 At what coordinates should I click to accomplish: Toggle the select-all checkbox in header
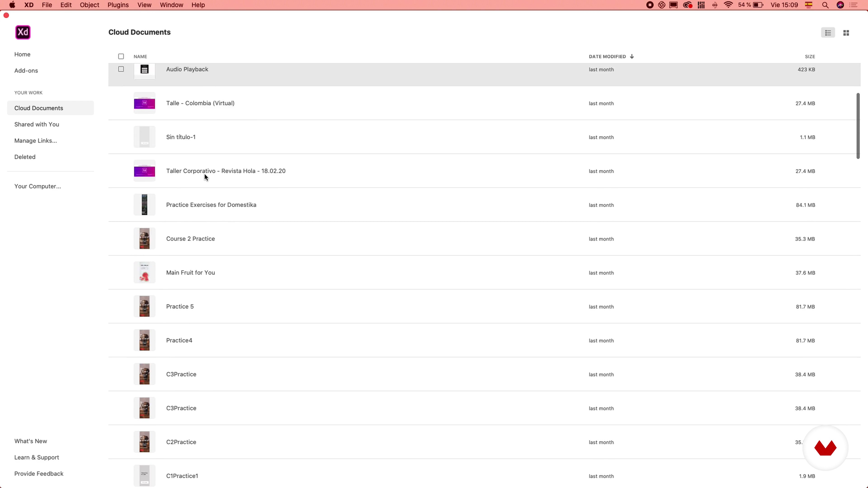[121, 56]
